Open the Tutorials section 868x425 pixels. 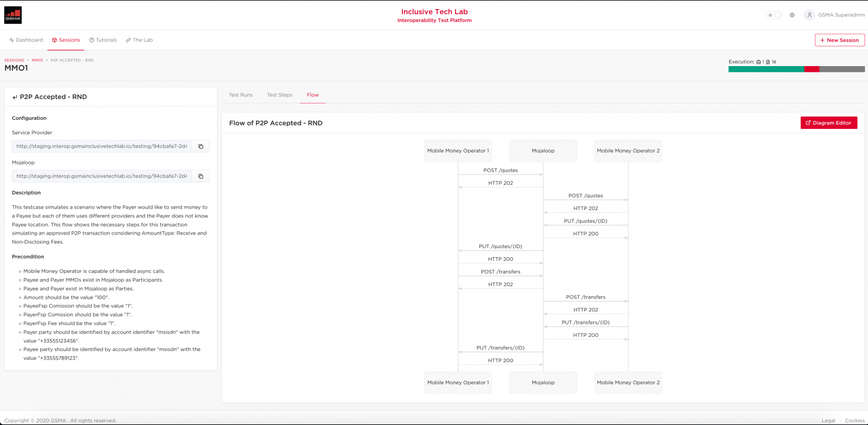click(x=103, y=40)
